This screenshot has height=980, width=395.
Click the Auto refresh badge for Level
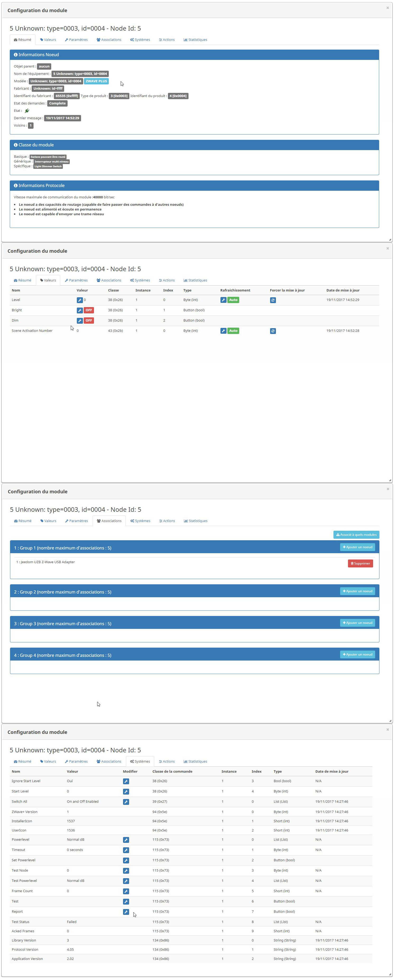pos(233,300)
